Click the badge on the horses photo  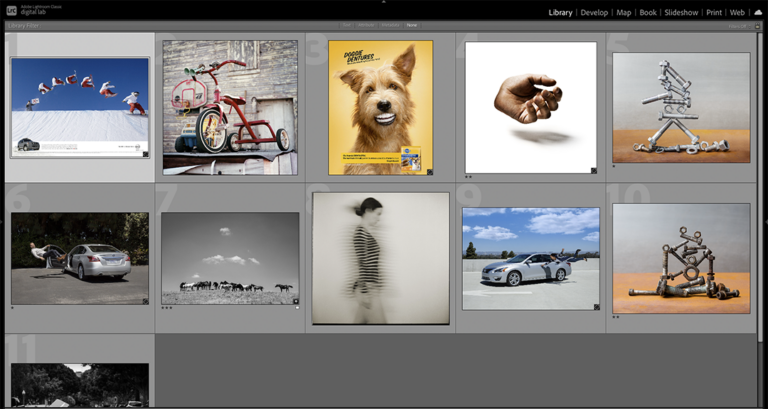296,301
